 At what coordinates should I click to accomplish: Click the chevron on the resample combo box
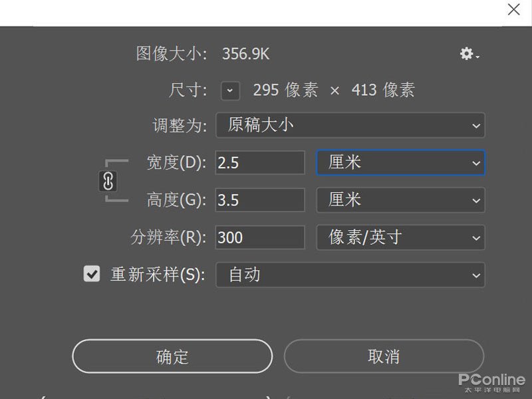point(475,274)
